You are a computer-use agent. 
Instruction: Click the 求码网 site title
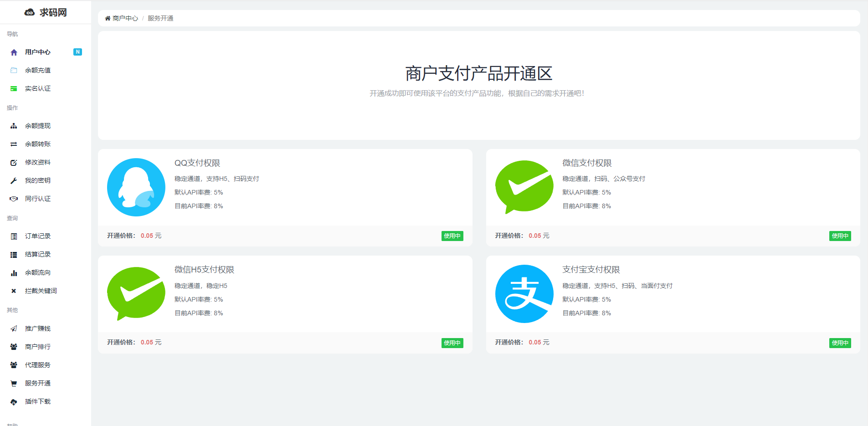pos(53,12)
